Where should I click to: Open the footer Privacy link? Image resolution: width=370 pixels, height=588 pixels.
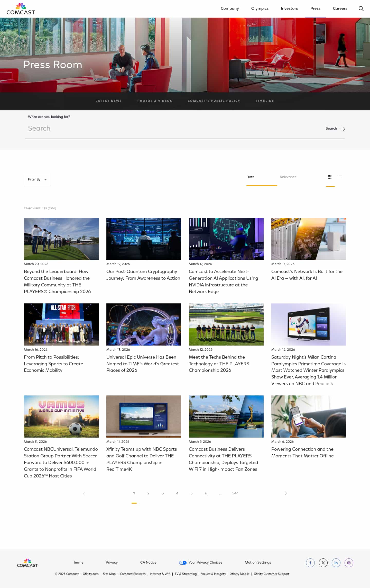(x=112, y=562)
